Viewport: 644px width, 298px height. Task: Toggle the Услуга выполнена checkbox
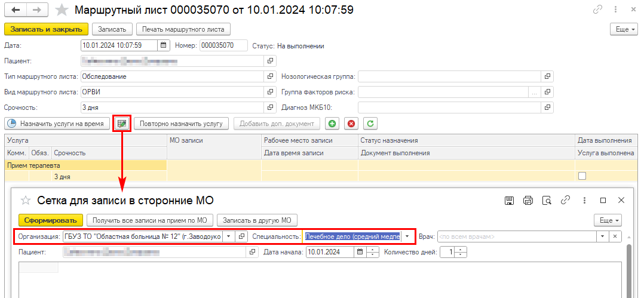click(x=582, y=176)
